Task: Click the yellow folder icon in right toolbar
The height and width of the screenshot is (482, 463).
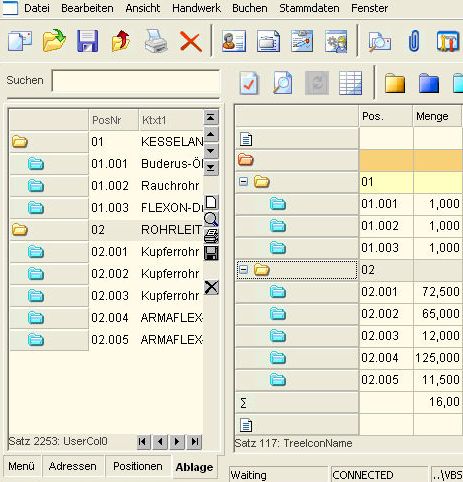Action: tap(395, 83)
